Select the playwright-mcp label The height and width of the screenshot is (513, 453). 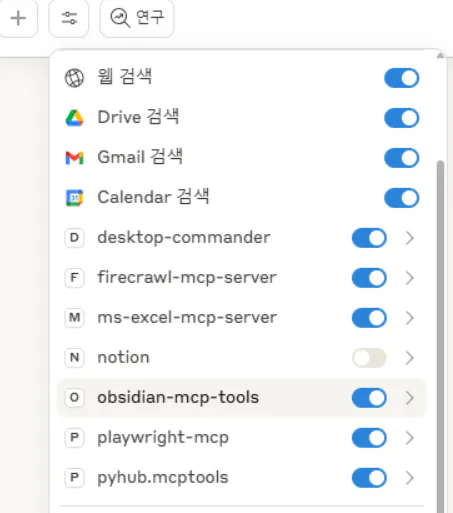(163, 438)
